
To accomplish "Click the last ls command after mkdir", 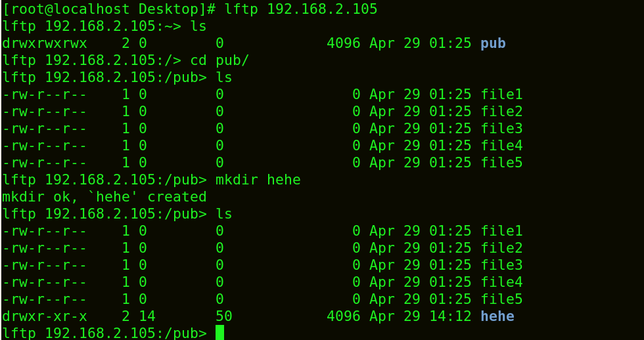I will 223,214.
